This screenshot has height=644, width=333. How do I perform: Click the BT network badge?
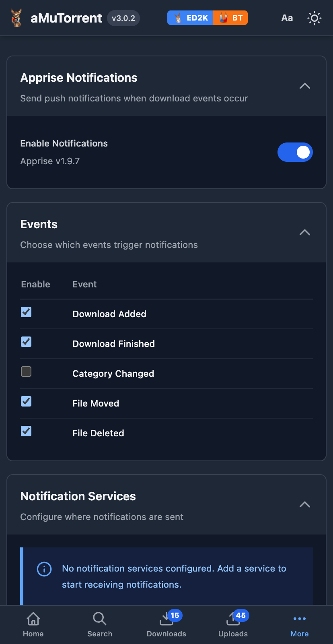tap(230, 18)
